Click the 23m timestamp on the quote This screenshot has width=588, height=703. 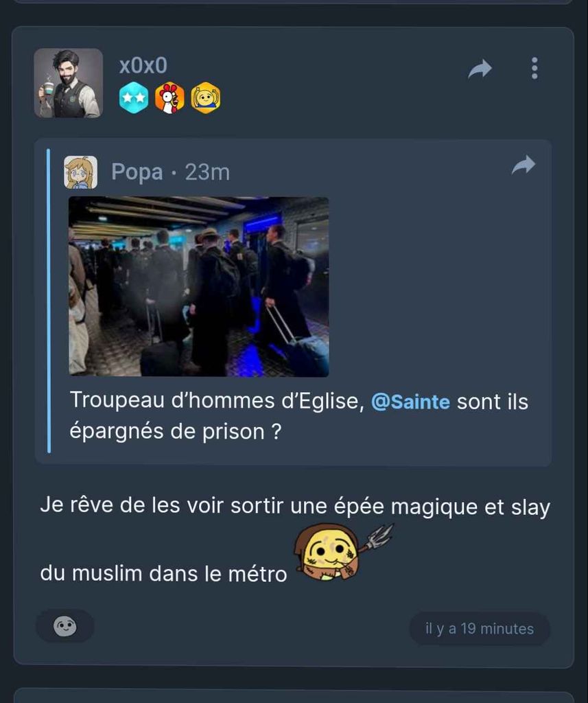point(207,172)
